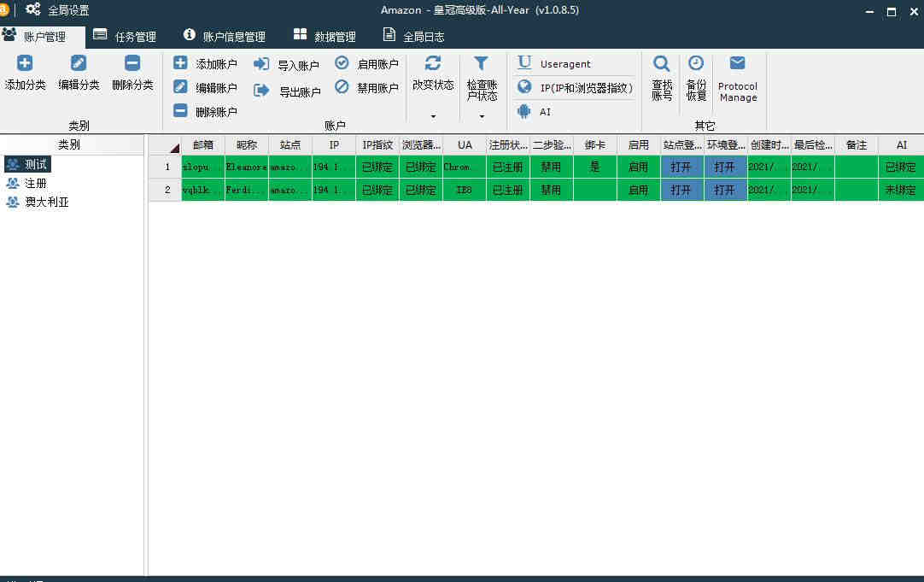Click the 添加账户 plus icon
The width and height of the screenshot is (924, 582).
click(x=180, y=62)
